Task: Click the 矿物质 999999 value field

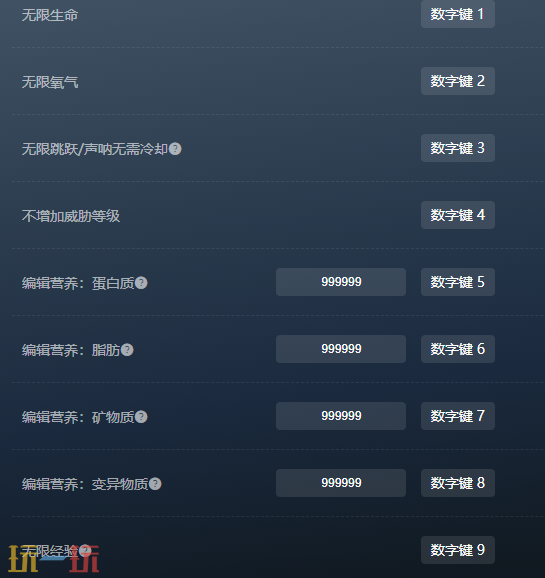Action: click(341, 416)
